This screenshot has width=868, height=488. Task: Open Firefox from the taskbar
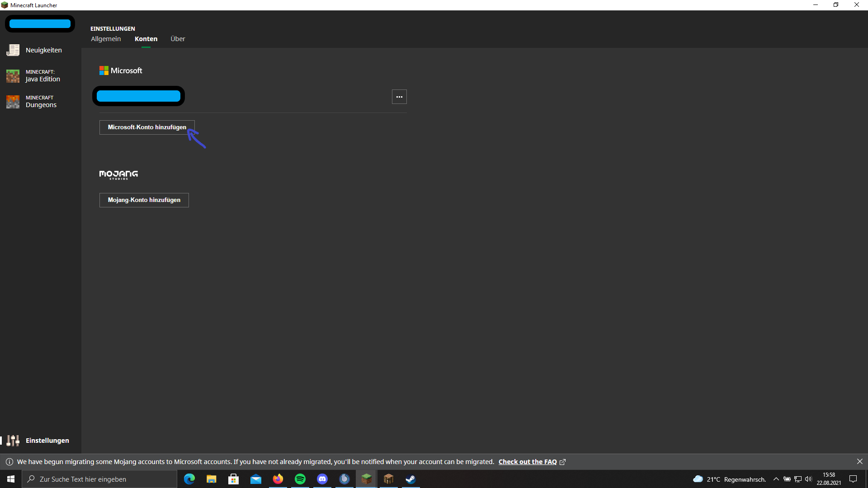point(278,479)
